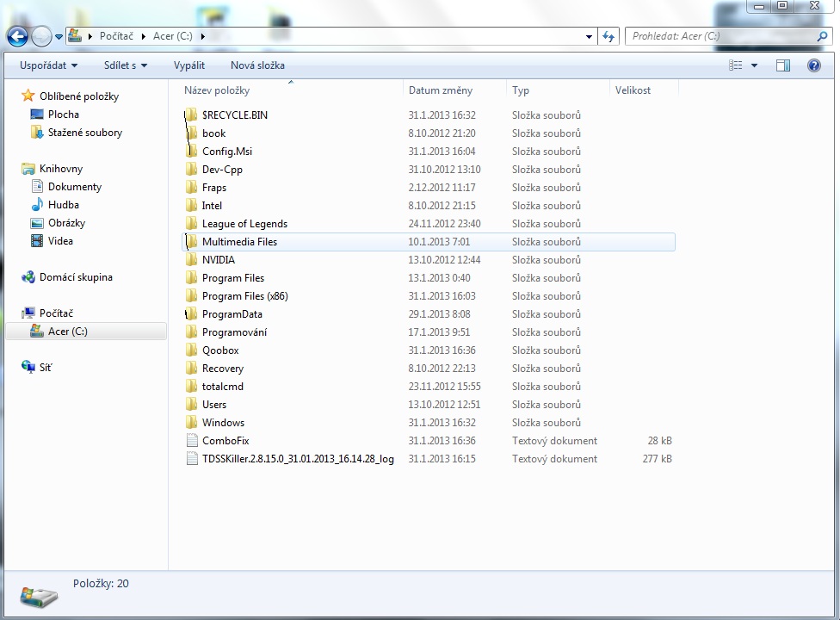Screen dimensions: 840x620
Task: Click the drive icon in address bar
Action: pos(75,36)
